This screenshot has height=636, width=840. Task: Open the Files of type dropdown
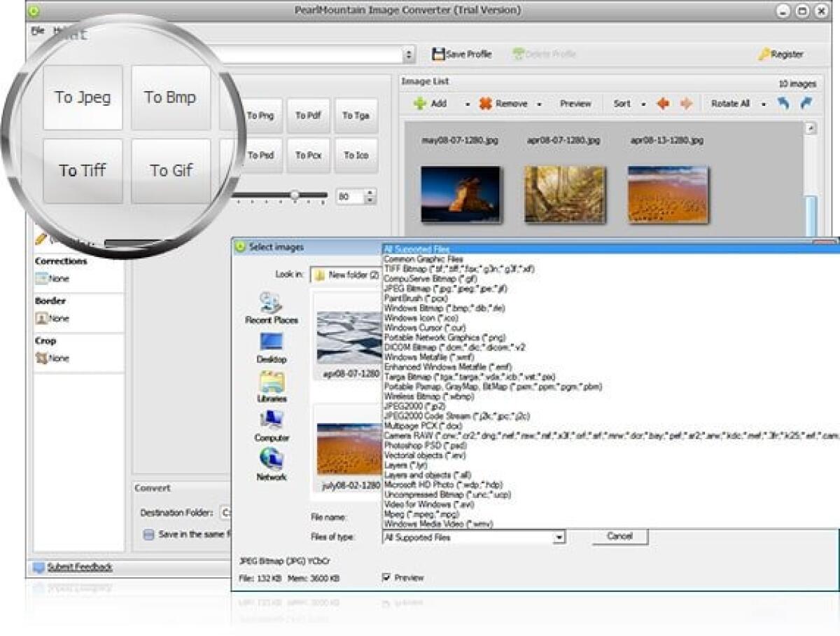[559, 537]
